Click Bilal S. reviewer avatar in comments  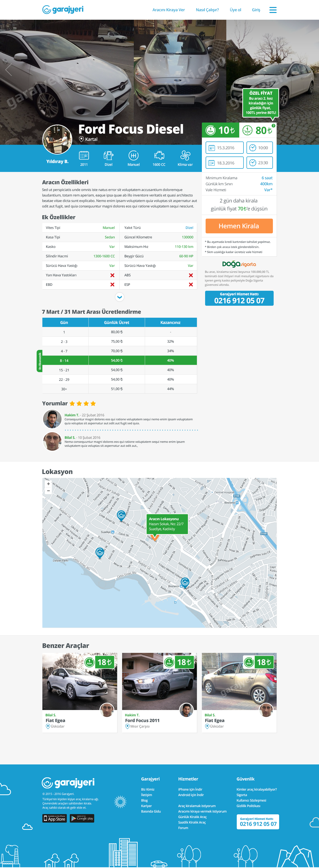tap(52, 441)
